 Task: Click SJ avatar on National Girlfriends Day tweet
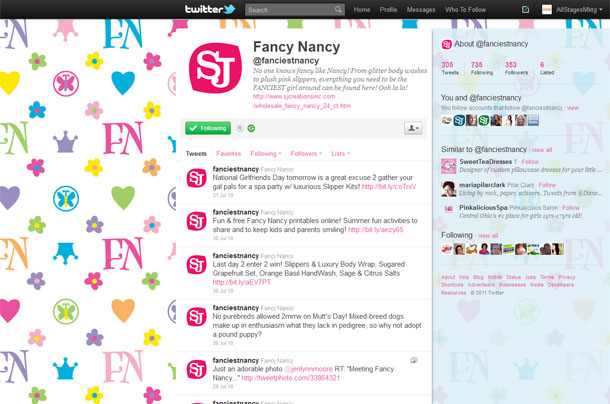tap(196, 178)
